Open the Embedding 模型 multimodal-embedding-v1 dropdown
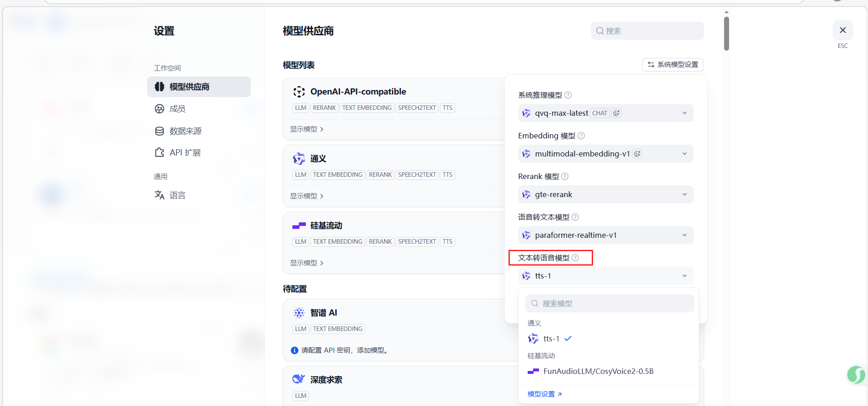 [606, 154]
